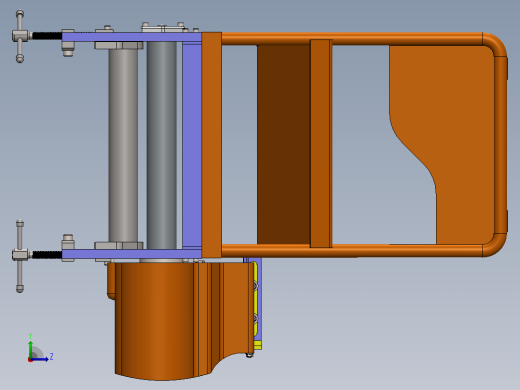Select the darker gray right roller

[162, 145]
